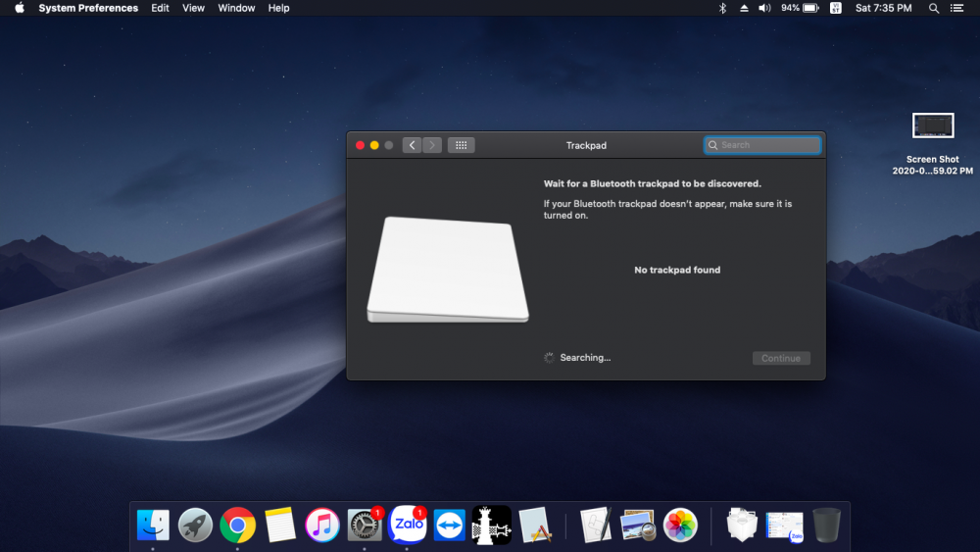Click the forward arrow in the toolbar

tap(432, 145)
